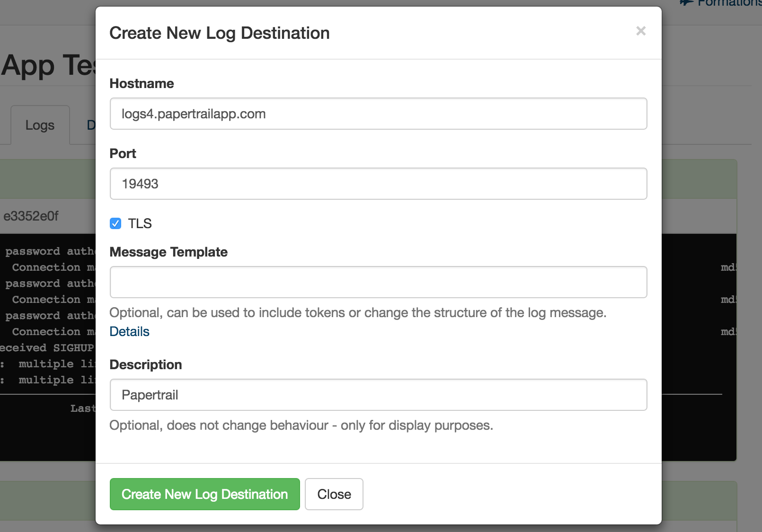The image size is (762, 532).
Task: Select the partially hidden tab next to Logs
Action: tap(91, 125)
